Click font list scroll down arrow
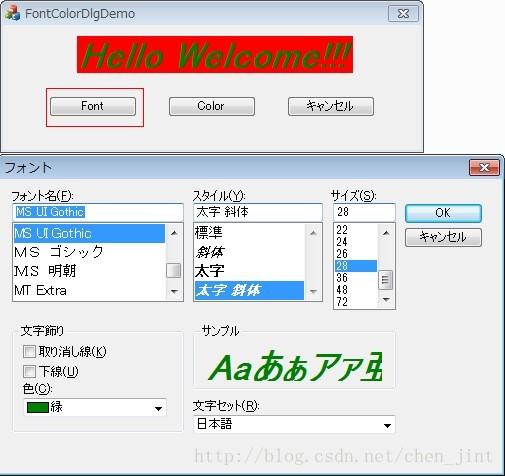505x476 pixels. point(174,292)
